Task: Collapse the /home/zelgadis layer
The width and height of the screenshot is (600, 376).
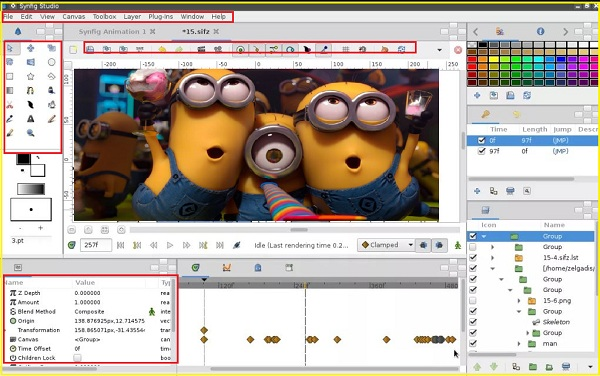Action: click(492, 269)
